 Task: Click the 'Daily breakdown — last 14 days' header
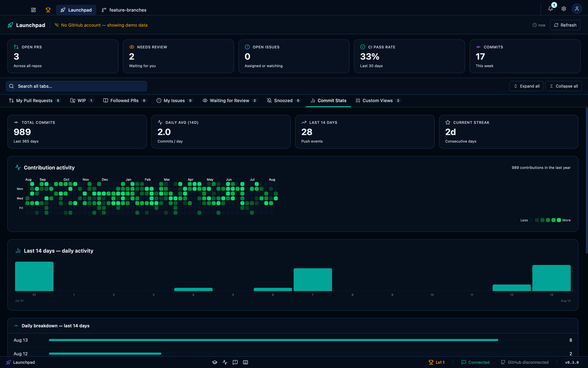click(55, 326)
